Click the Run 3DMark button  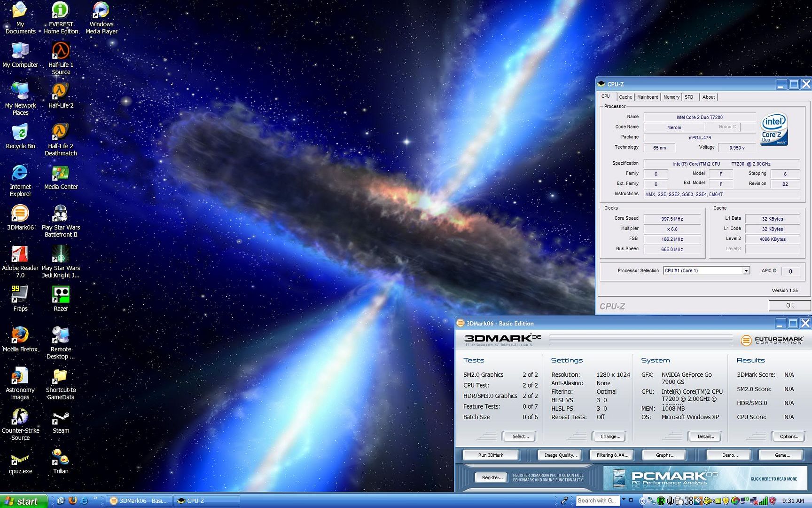tap(491, 455)
